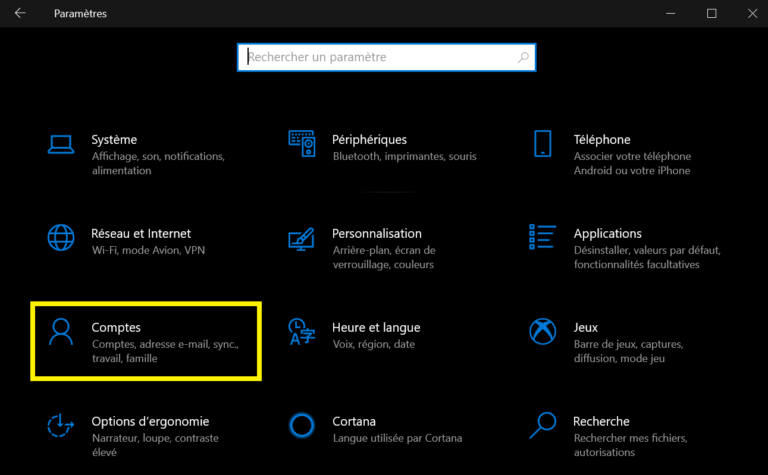
Task: Select the Options d'ergonomie heading
Action: tap(150, 422)
